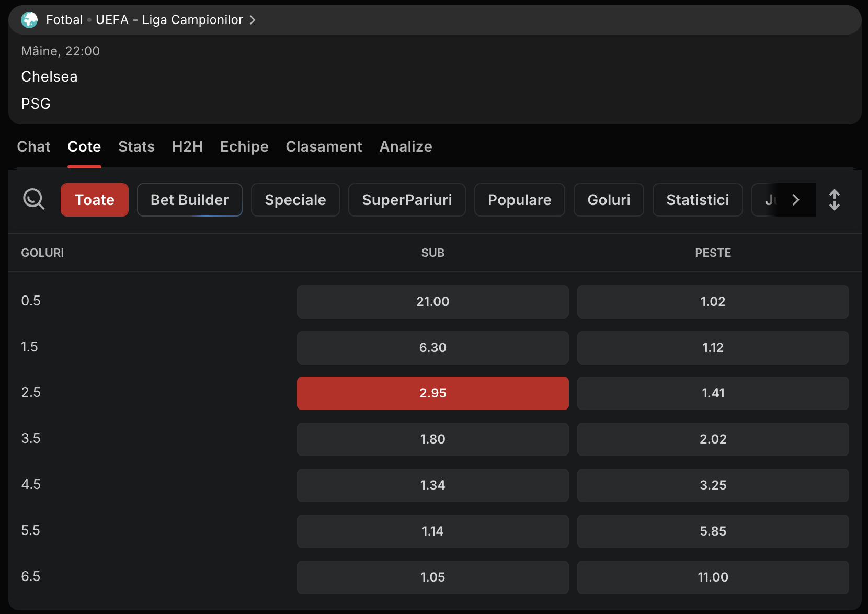
Task: Bet on under 0.5 goals at 21.00
Action: [x=432, y=302]
